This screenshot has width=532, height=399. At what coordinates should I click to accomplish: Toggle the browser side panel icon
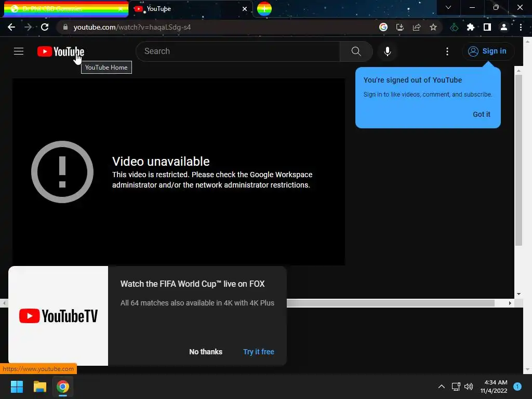(487, 27)
